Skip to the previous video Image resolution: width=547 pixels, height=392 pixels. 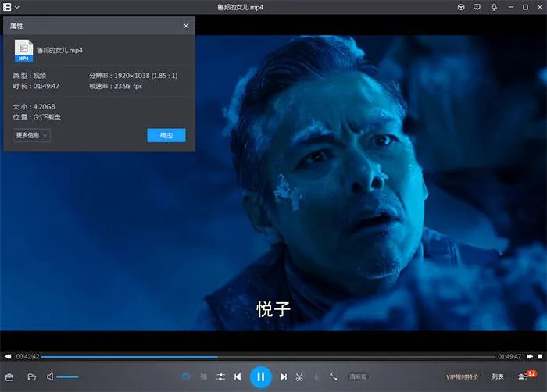[x=238, y=376]
